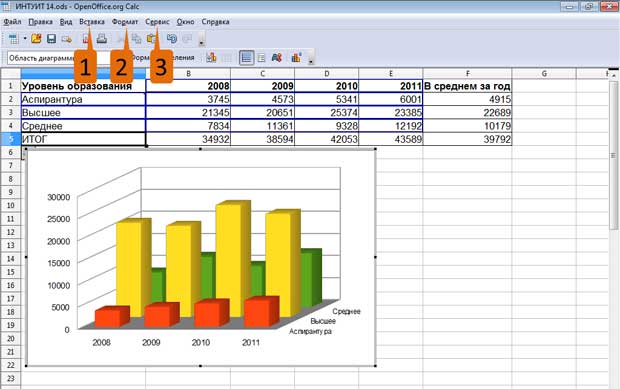Click the Scale Text icon
The width and height of the screenshot is (620, 389).
(277, 58)
